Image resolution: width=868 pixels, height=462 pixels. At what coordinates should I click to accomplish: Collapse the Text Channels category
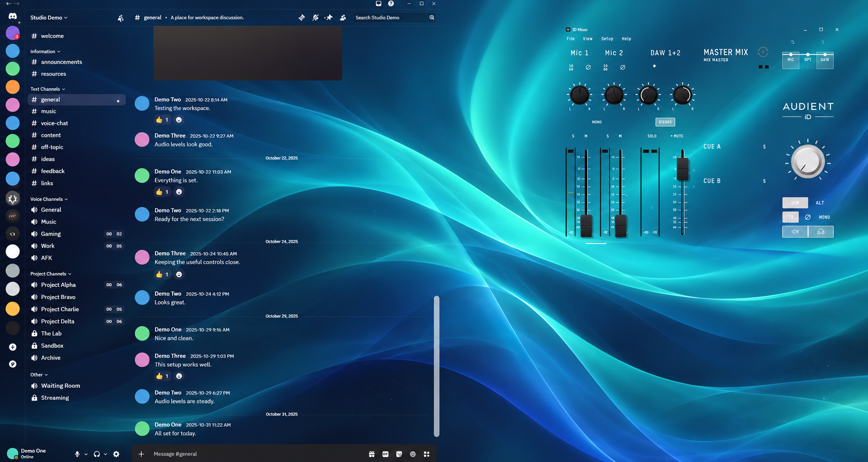click(48, 89)
